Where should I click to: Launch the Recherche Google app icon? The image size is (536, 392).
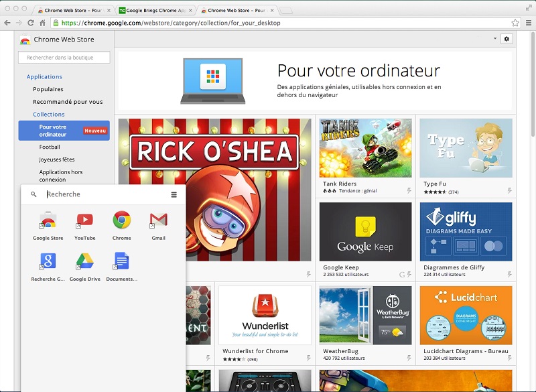48,261
